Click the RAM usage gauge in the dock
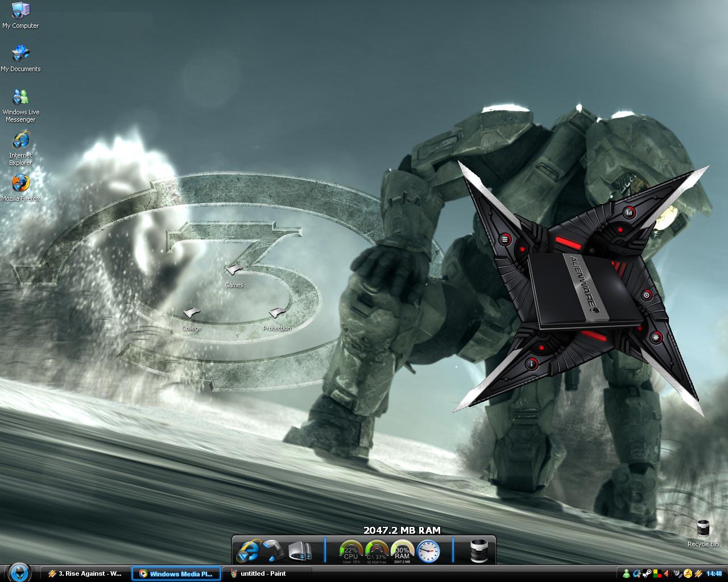This screenshot has width=728, height=582. pyautogui.click(x=402, y=552)
